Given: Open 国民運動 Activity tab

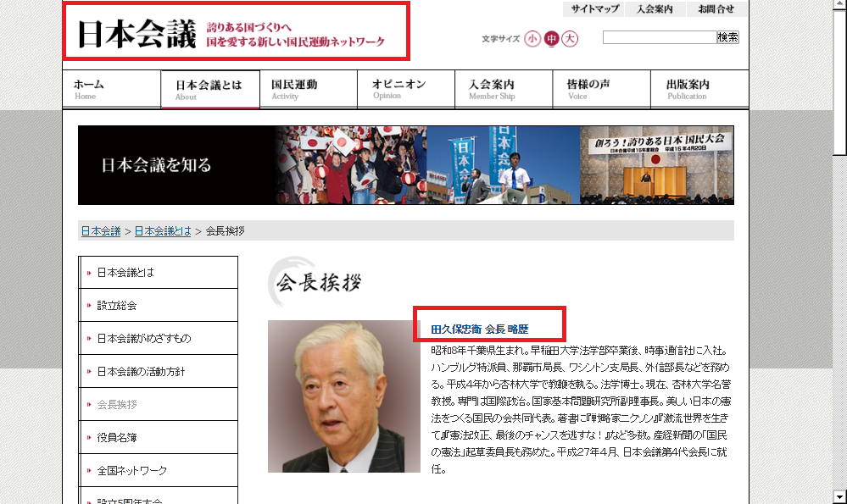Looking at the screenshot, I should (308, 90).
